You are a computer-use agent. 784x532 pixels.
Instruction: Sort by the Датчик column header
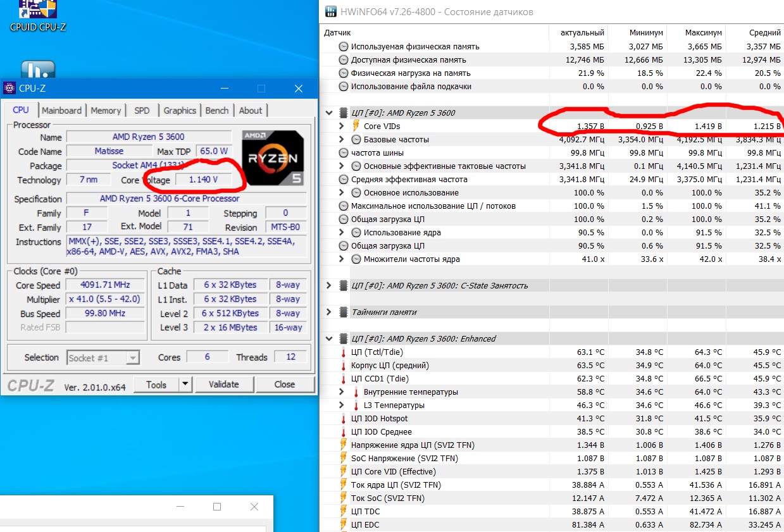point(435,32)
